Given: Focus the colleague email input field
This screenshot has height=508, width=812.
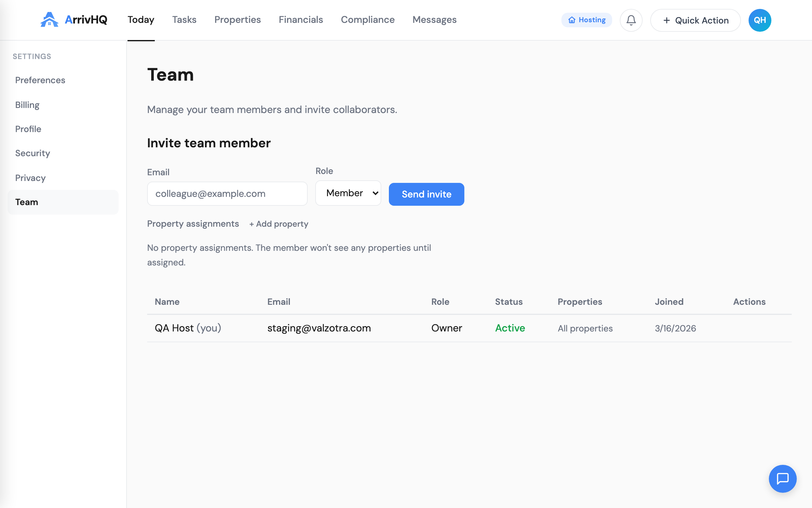Looking at the screenshot, I should (227, 194).
